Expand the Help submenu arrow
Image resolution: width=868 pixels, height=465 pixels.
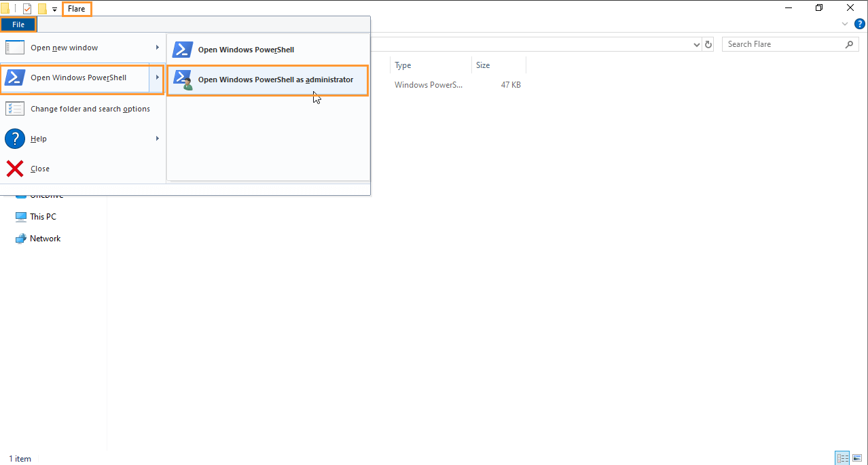pos(157,139)
